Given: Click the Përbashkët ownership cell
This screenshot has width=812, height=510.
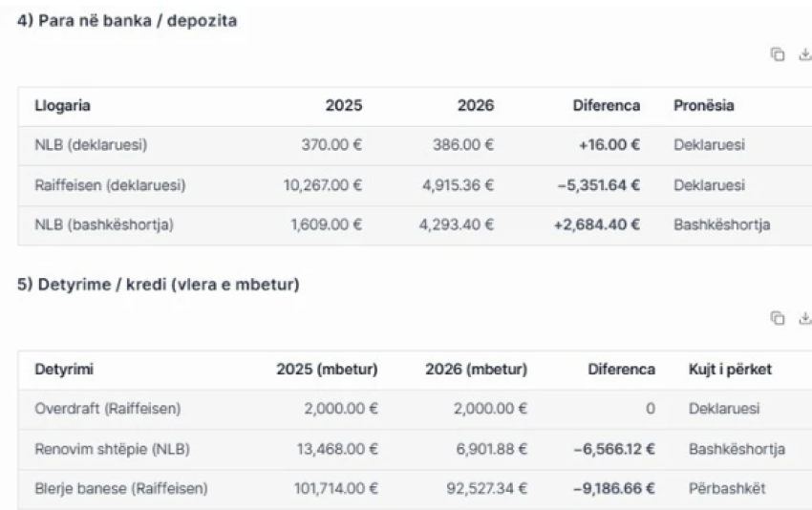Looking at the screenshot, I should click(x=726, y=489).
